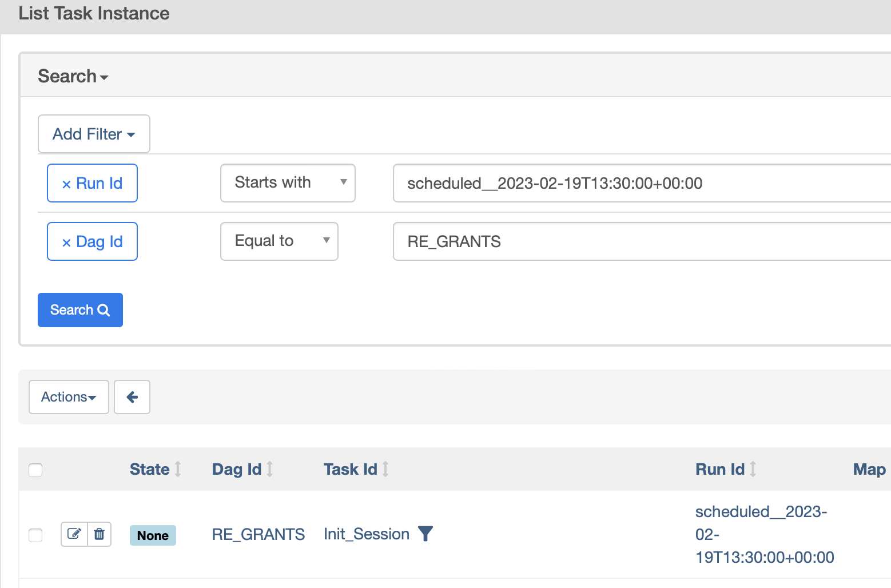The image size is (891, 588).
Task: Focus the Run Id filter value field
Action: pyautogui.click(x=642, y=183)
